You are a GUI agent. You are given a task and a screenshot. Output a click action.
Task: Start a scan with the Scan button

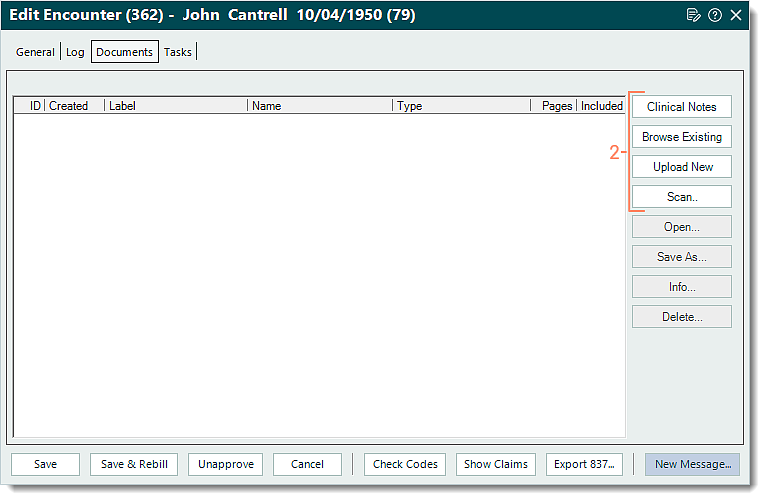tap(681, 197)
